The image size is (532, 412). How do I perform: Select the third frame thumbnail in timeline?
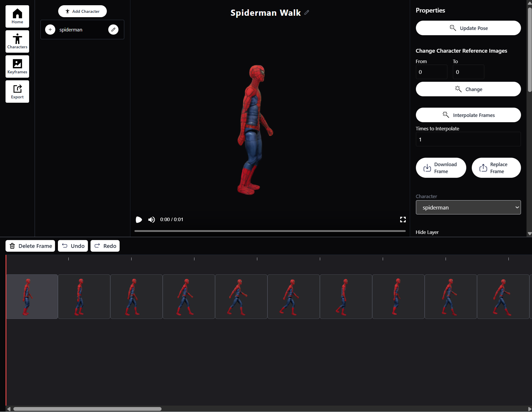(x=136, y=296)
